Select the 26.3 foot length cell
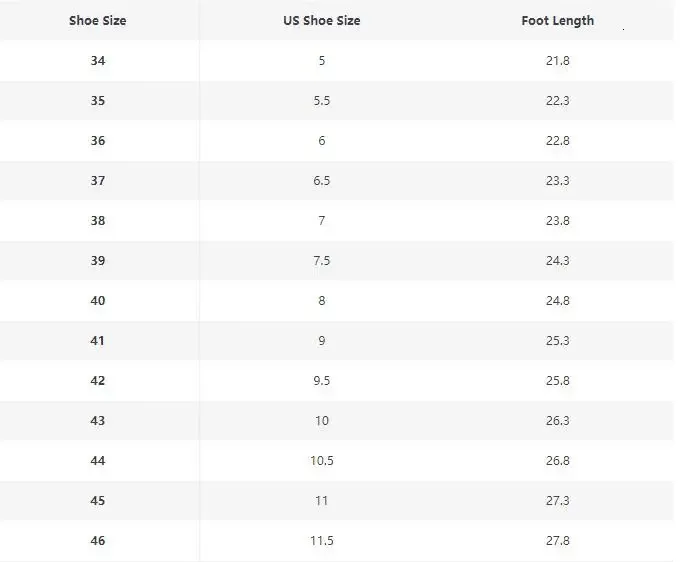Screen dimensions: 680x562 coord(557,421)
